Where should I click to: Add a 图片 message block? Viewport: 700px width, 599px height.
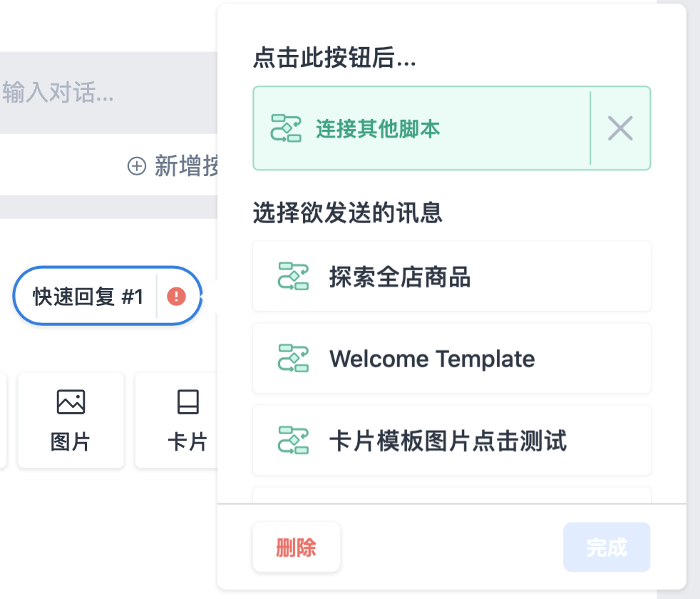pyautogui.click(x=71, y=420)
